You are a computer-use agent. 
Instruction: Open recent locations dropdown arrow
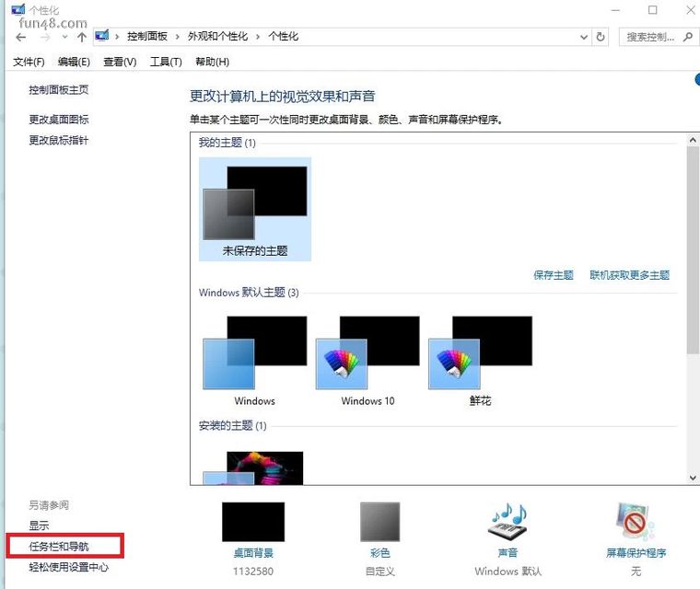64,37
